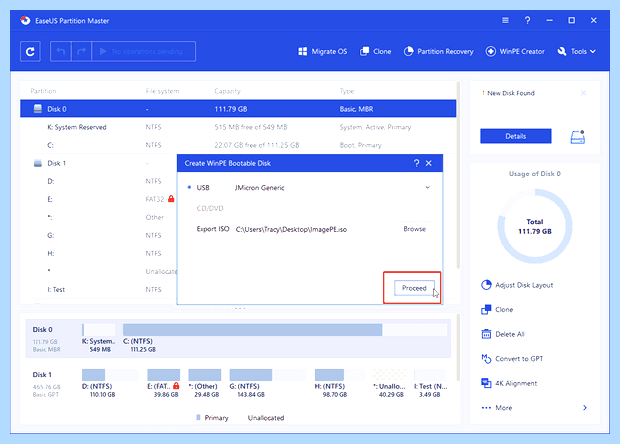Click Details button for new disk
Viewport: 620px width, 444px height.
tap(516, 136)
